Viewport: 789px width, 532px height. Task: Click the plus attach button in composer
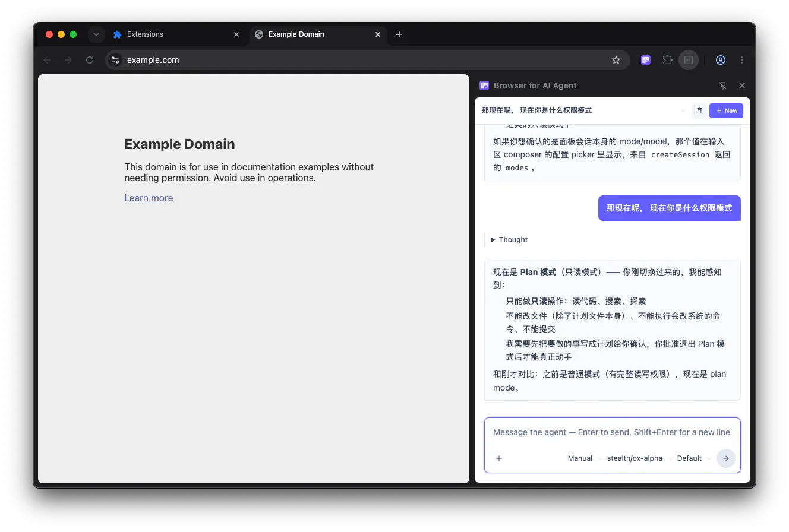click(x=499, y=458)
